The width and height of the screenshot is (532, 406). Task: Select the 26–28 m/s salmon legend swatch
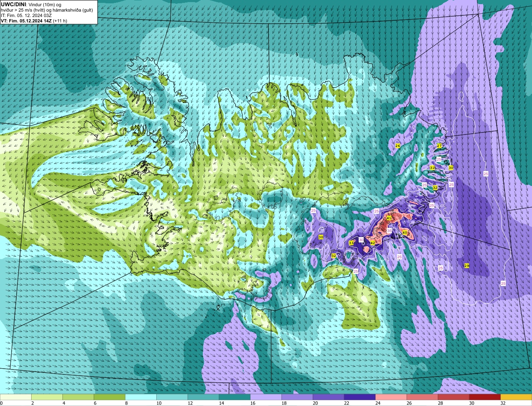[x=422, y=397]
